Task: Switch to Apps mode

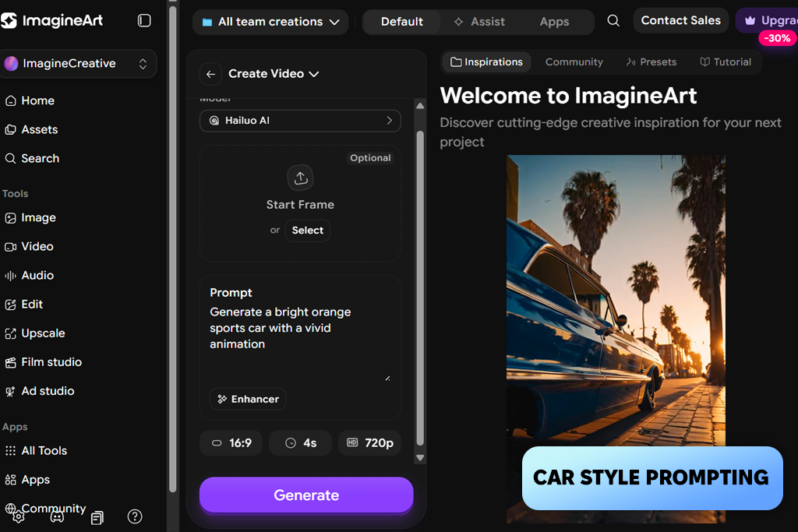Action: point(554,22)
